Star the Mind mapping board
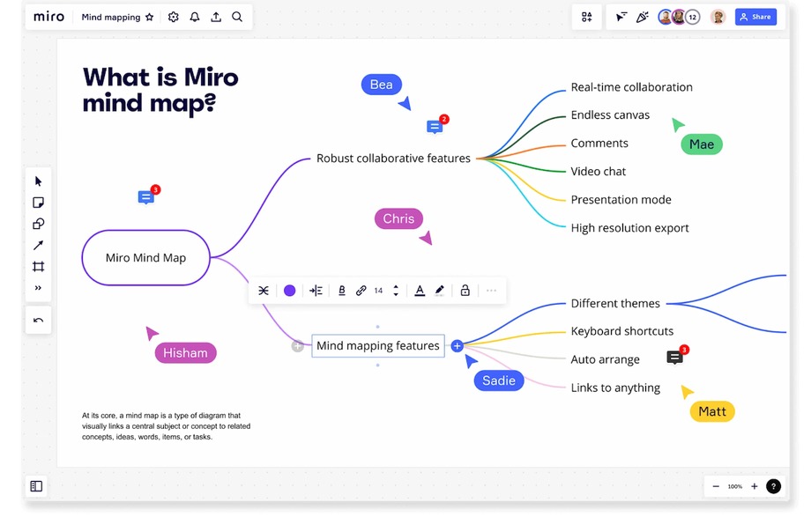The height and width of the screenshot is (532, 811). pyautogui.click(x=150, y=17)
